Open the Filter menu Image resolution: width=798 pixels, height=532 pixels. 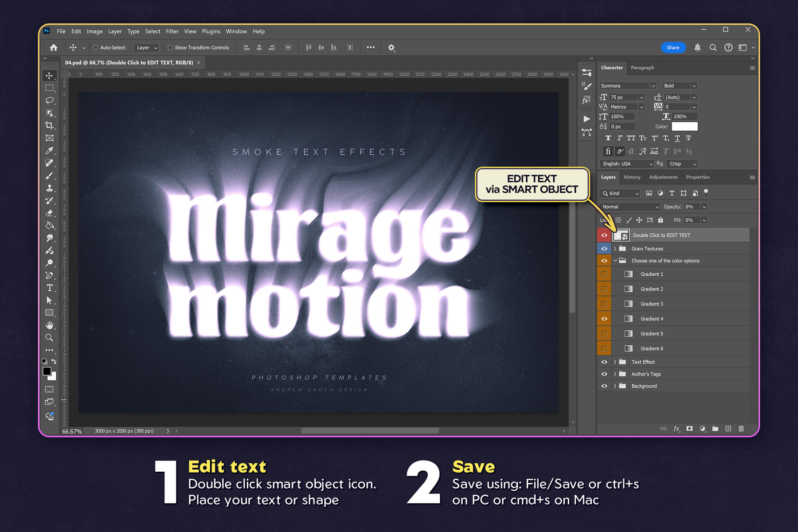point(172,31)
